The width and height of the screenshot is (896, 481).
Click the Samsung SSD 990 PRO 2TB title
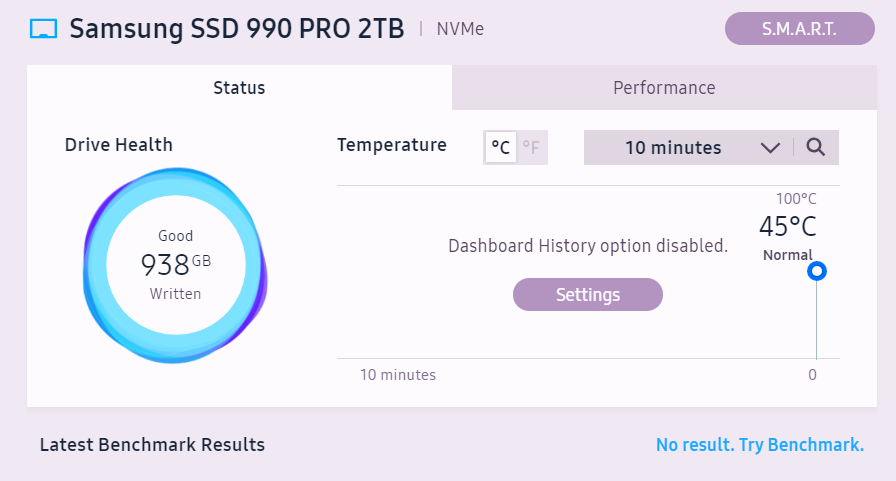point(237,29)
